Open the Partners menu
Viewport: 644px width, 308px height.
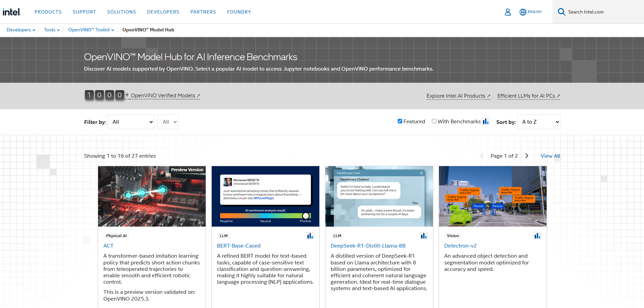[203, 12]
